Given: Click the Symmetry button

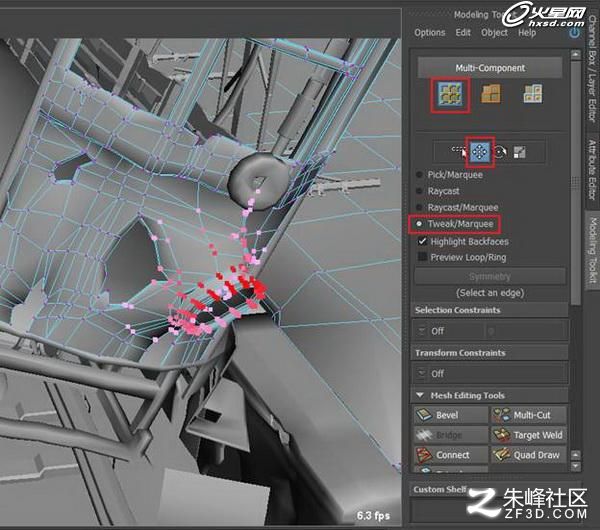Looking at the screenshot, I should point(490,276).
